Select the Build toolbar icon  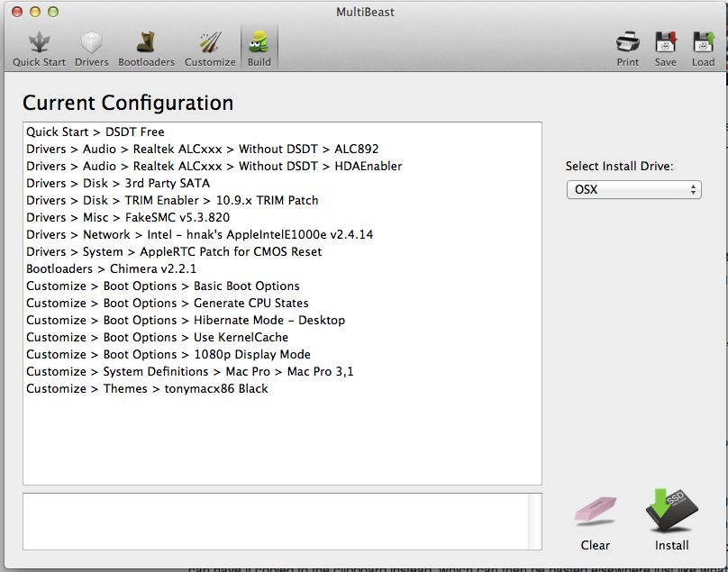coord(259,49)
